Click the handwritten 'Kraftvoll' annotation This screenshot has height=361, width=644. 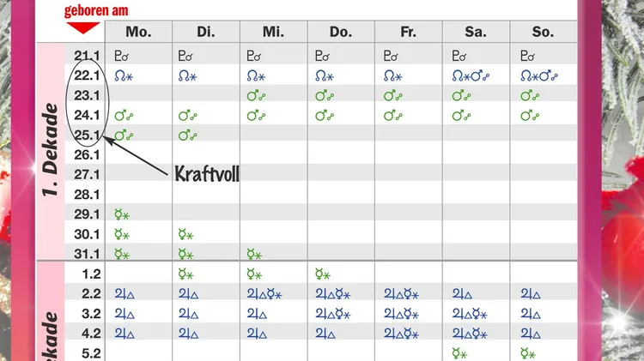pyautogui.click(x=206, y=174)
